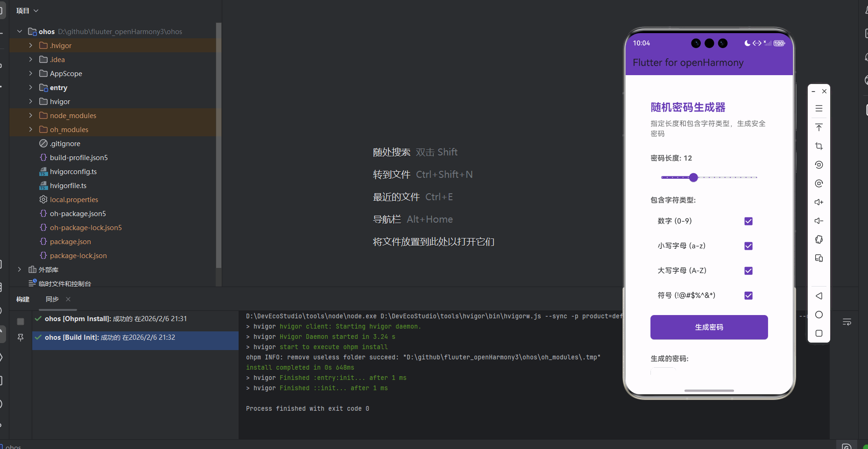Screen dimensions: 868x449
Task: Click 临时文件和控制台 tree entry
Action: (64, 283)
